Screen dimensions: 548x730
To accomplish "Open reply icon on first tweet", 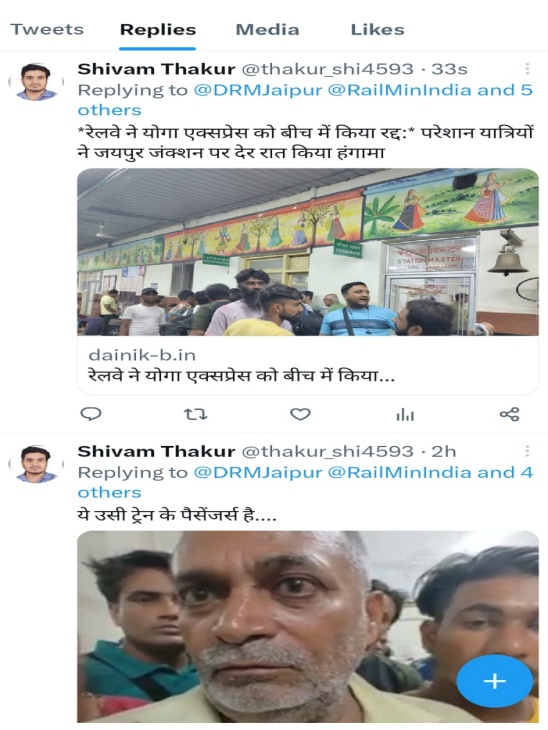I will 91,414.
